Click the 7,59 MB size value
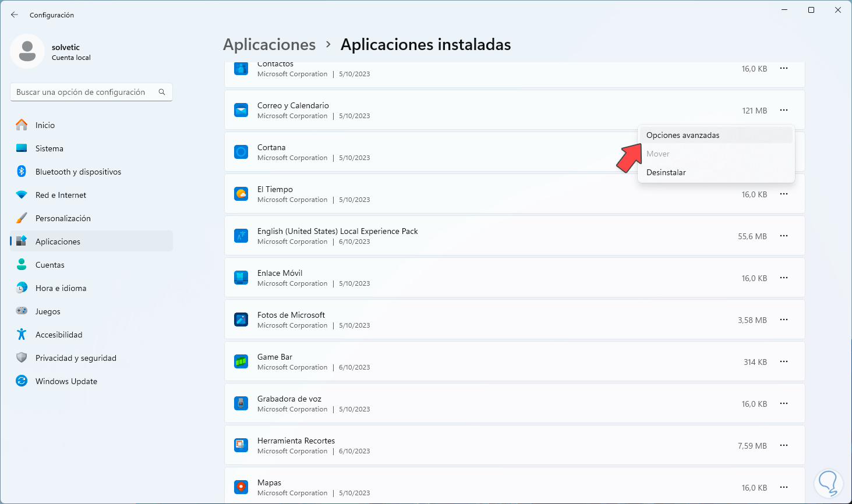The width and height of the screenshot is (852, 504). pyautogui.click(x=752, y=446)
